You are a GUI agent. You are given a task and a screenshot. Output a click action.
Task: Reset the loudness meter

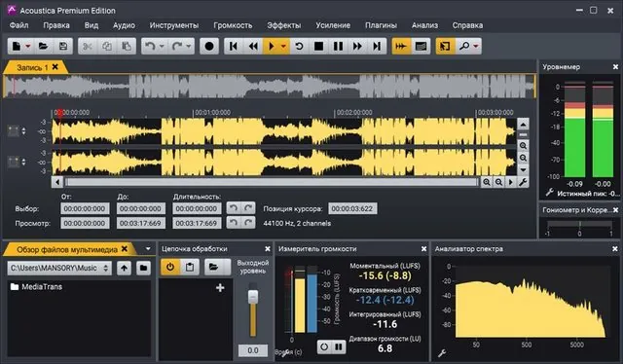coord(324,346)
